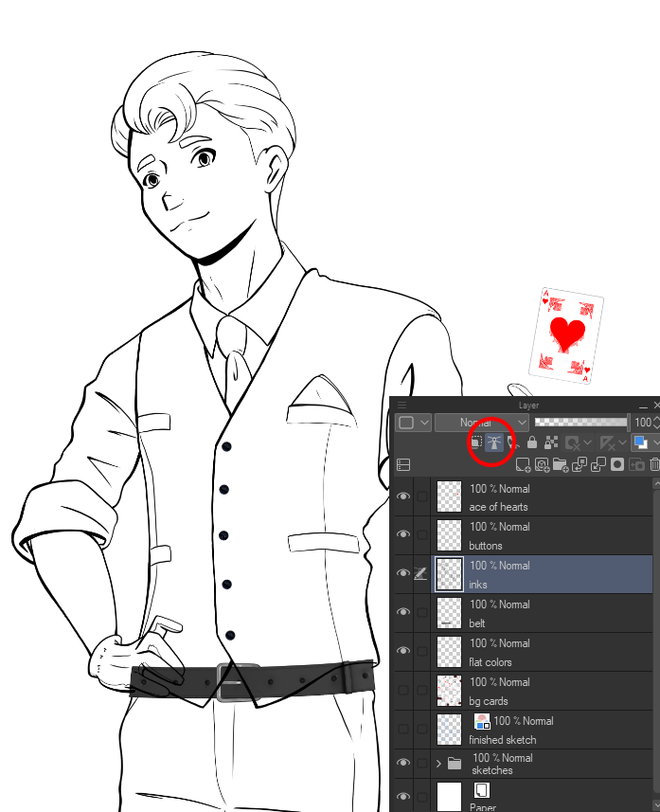Open the palette color dropdown arrow
Screen dimensions: 660x812
click(x=424, y=423)
